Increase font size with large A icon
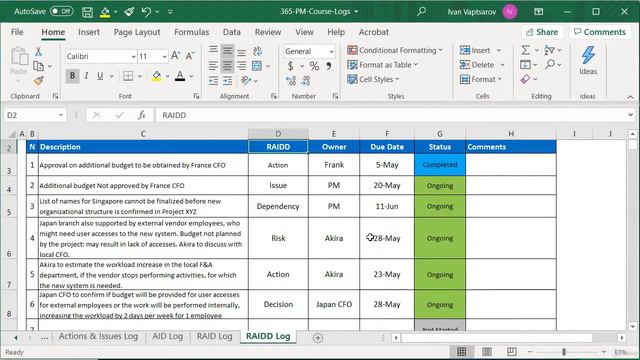The width and height of the screenshot is (640, 360). (x=175, y=56)
